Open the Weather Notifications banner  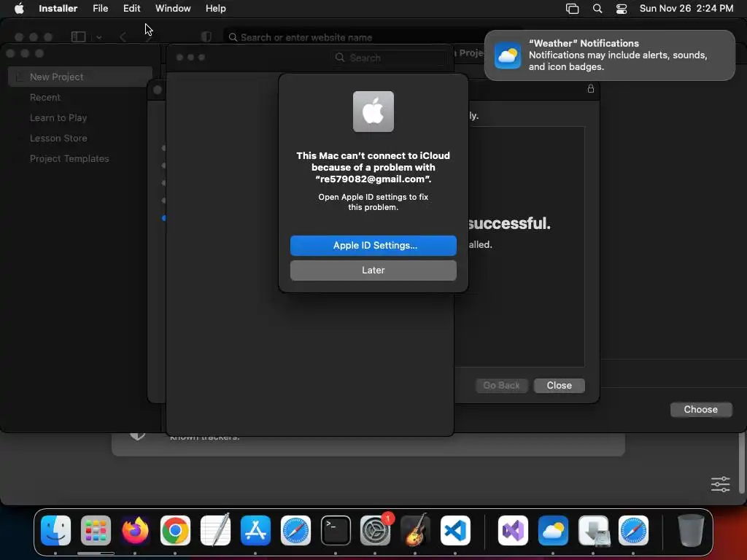609,55
